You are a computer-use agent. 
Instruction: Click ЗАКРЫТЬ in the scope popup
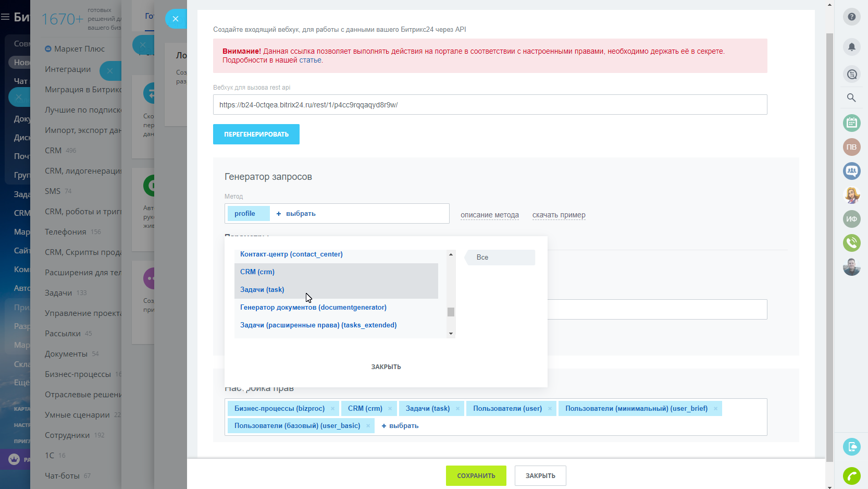coord(386,367)
